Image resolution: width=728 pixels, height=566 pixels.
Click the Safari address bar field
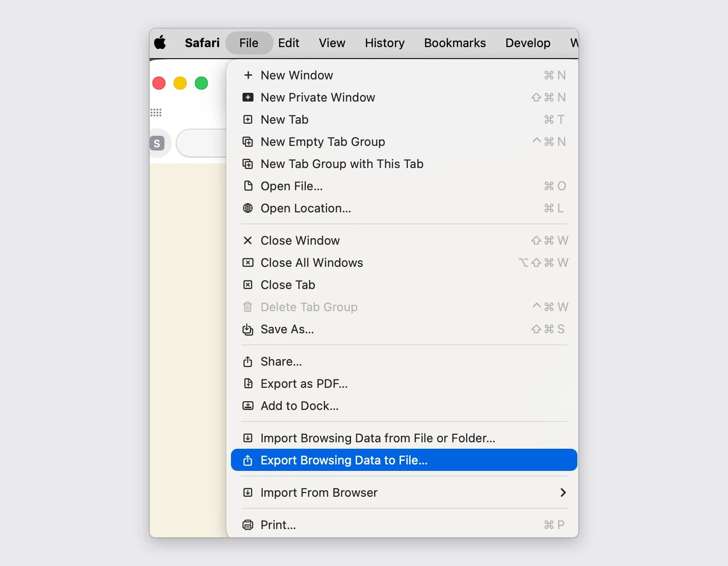tap(202, 143)
